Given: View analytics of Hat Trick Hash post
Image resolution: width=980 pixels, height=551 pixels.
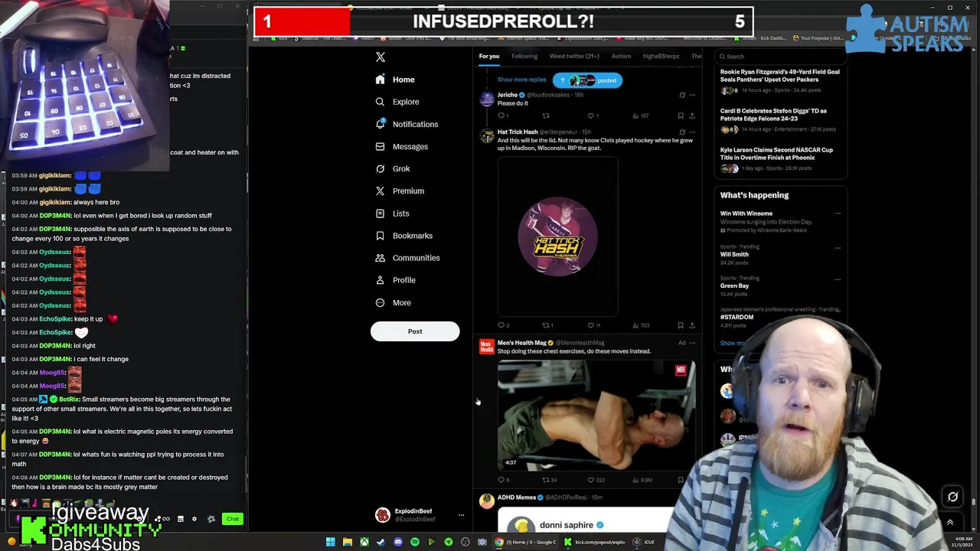Looking at the screenshot, I should 642,325.
